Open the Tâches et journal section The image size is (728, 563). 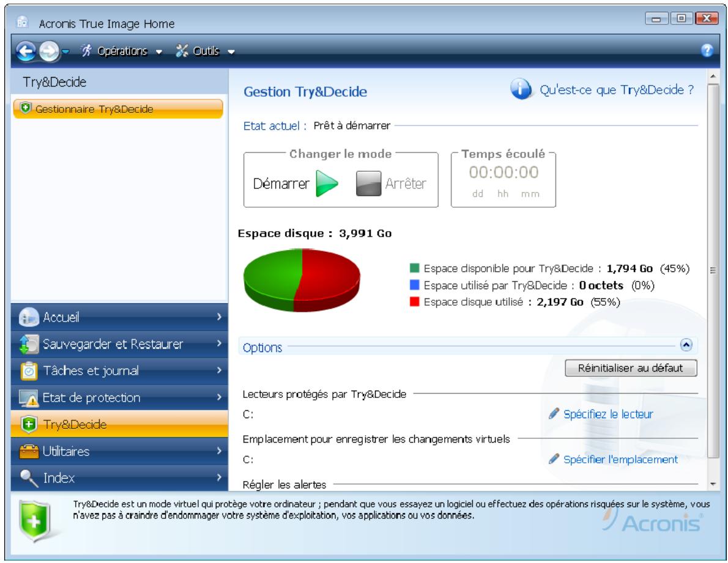(119, 371)
